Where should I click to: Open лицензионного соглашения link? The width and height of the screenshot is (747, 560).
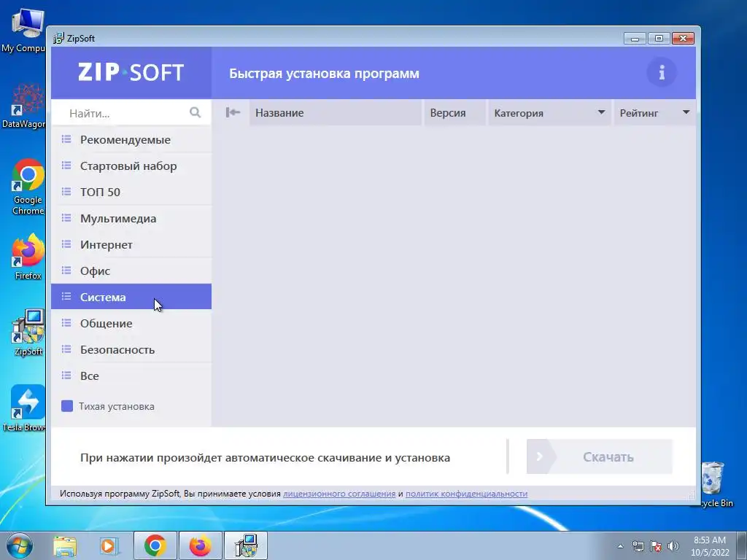[x=339, y=494]
